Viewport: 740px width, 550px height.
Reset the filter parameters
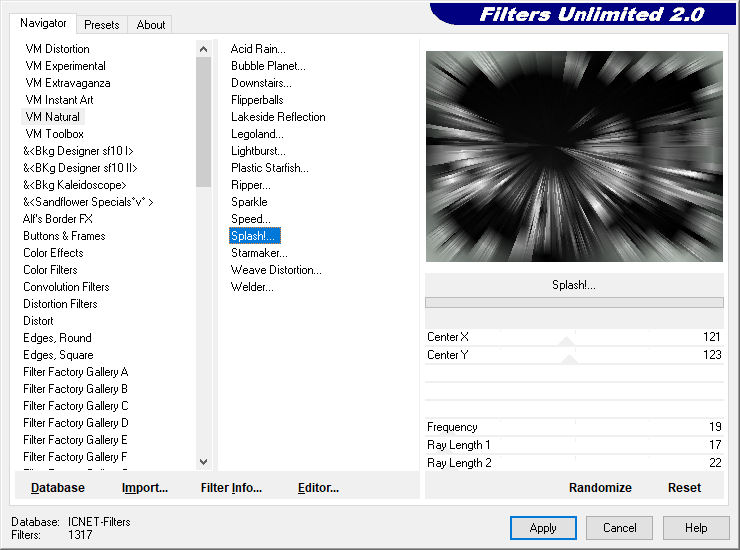tap(684, 488)
